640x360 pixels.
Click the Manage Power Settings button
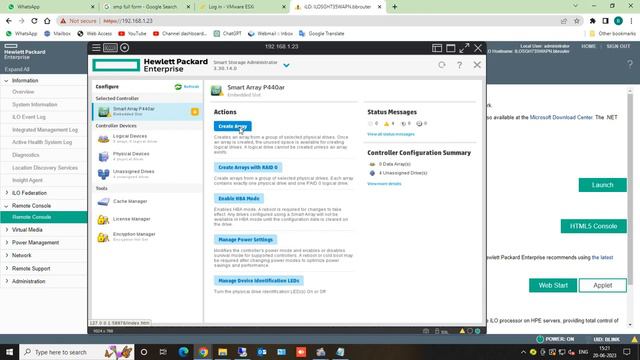coord(245,240)
